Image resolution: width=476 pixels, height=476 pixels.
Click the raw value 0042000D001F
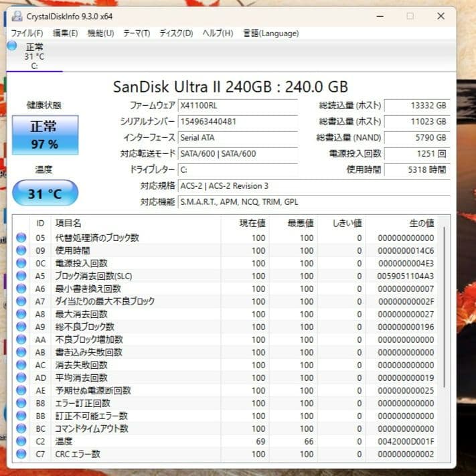(406, 442)
